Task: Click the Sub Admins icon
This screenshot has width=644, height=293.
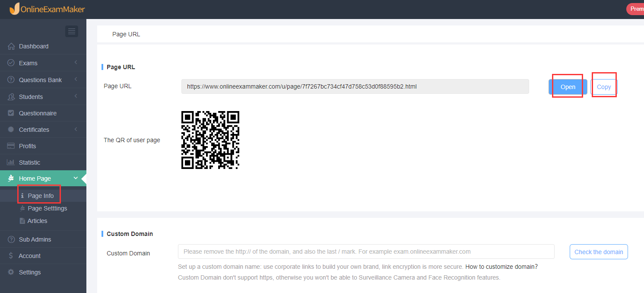Action: pyautogui.click(x=11, y=239)
